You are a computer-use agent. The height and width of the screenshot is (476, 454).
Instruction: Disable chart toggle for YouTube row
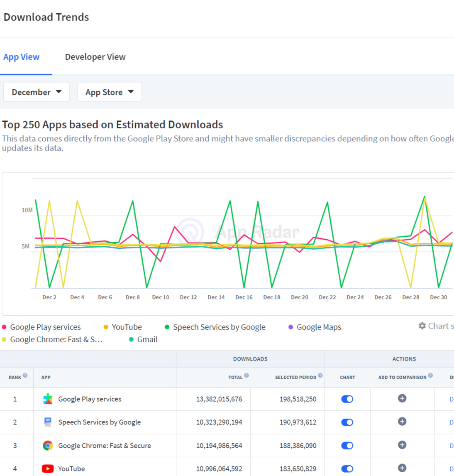(x=347, y=469)
